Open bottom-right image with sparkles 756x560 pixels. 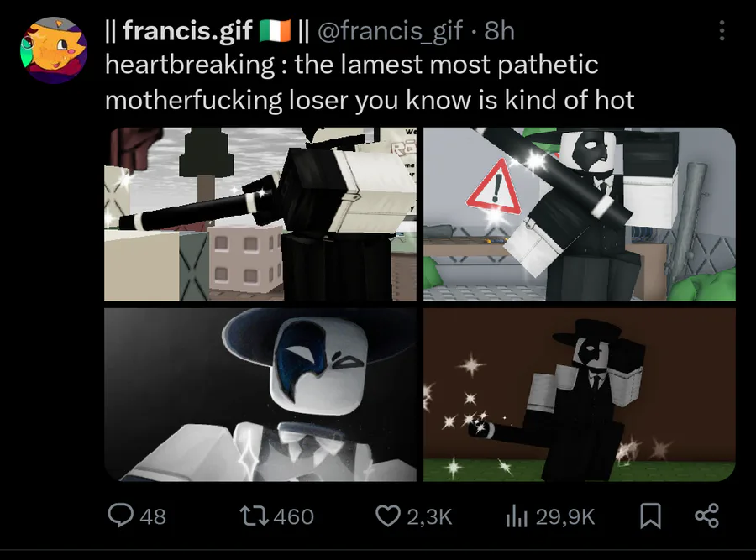tap(580, 395)
